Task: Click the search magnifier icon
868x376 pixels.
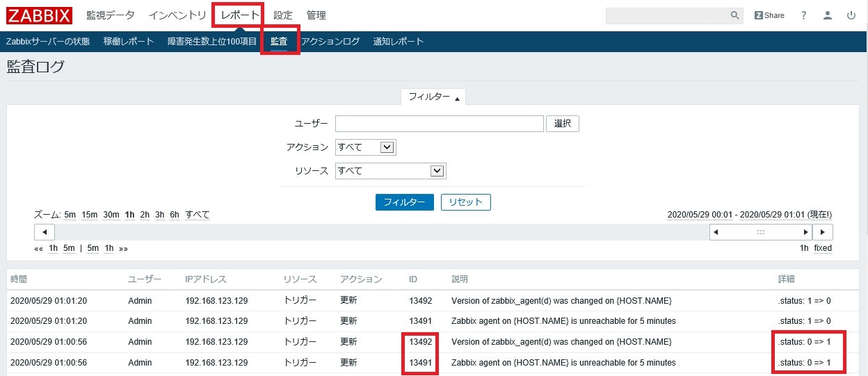Action: click(x=735, y=15)
